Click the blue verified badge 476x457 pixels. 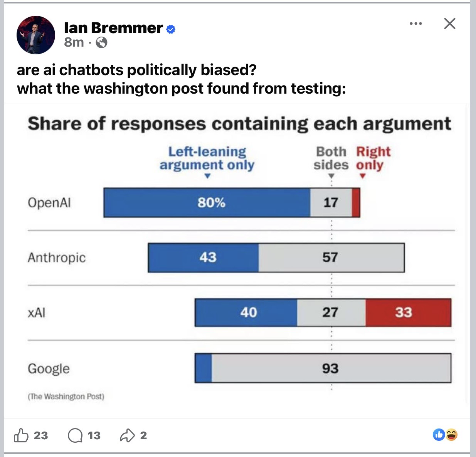pos(170,29)
